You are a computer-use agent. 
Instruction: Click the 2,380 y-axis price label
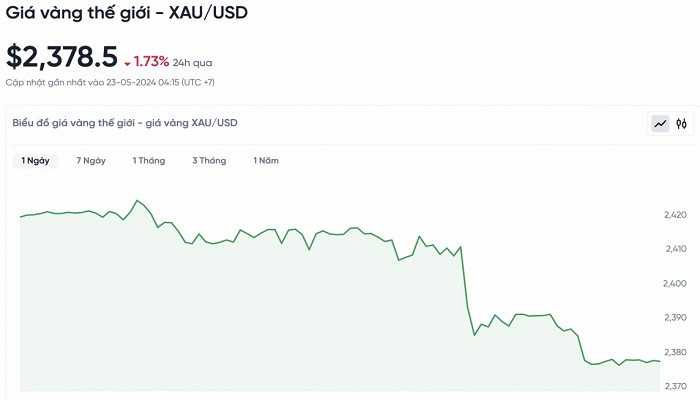click(x=674, y=352)
